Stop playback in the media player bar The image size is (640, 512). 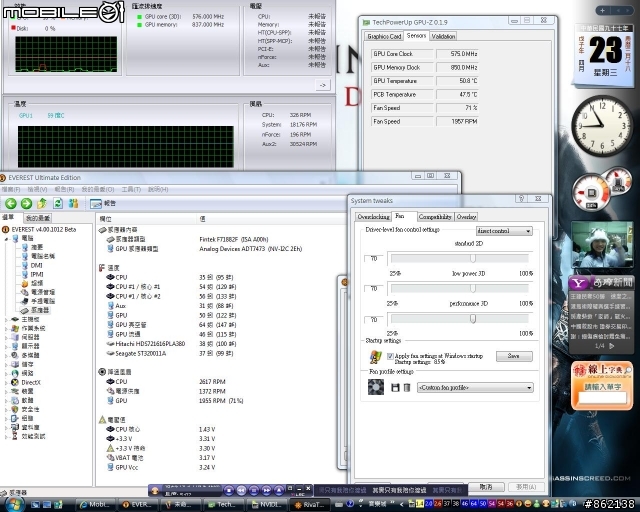(229, 490)
